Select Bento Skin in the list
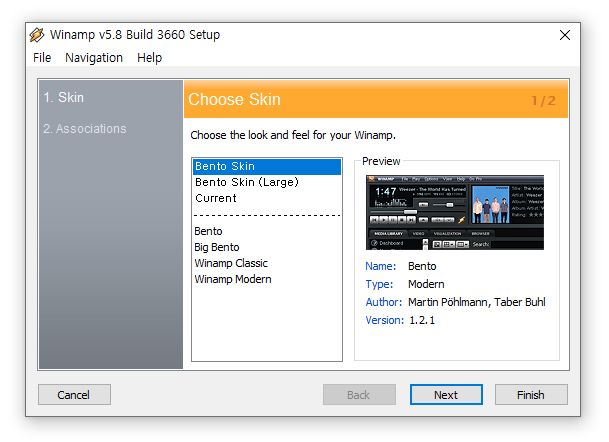This screenshot has height=442, width=609. (267, 166)
